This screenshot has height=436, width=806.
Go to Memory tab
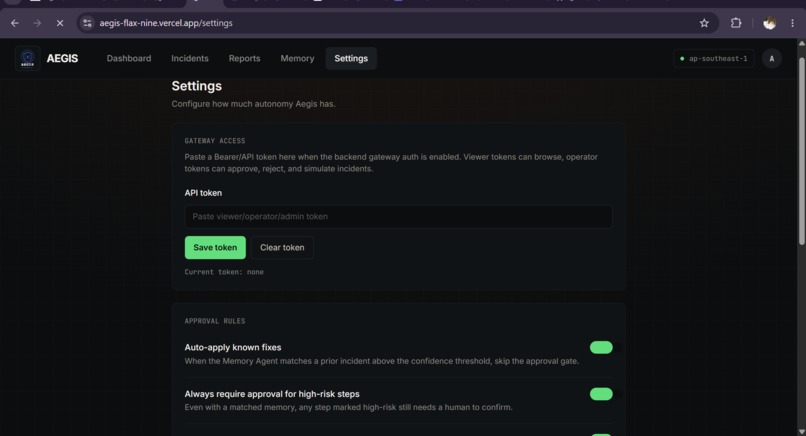point(297,59)
